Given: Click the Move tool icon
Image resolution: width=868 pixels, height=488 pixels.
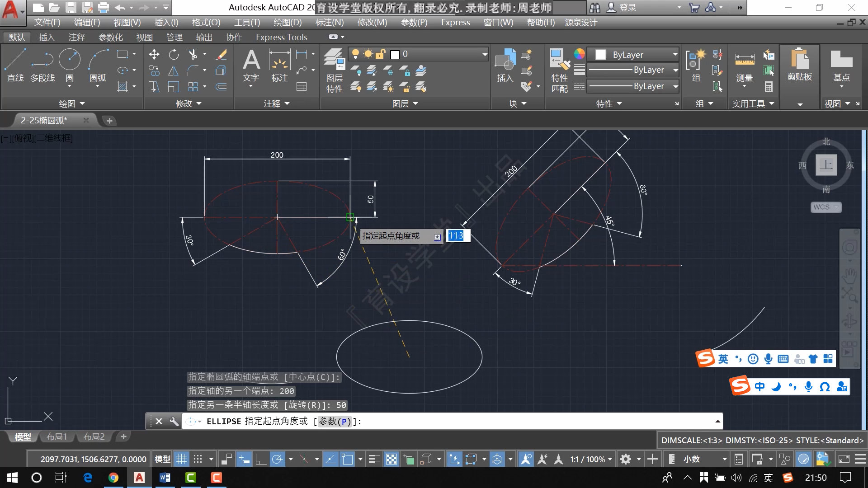Looking at the screenshot, I should click(x=154, y=55).
